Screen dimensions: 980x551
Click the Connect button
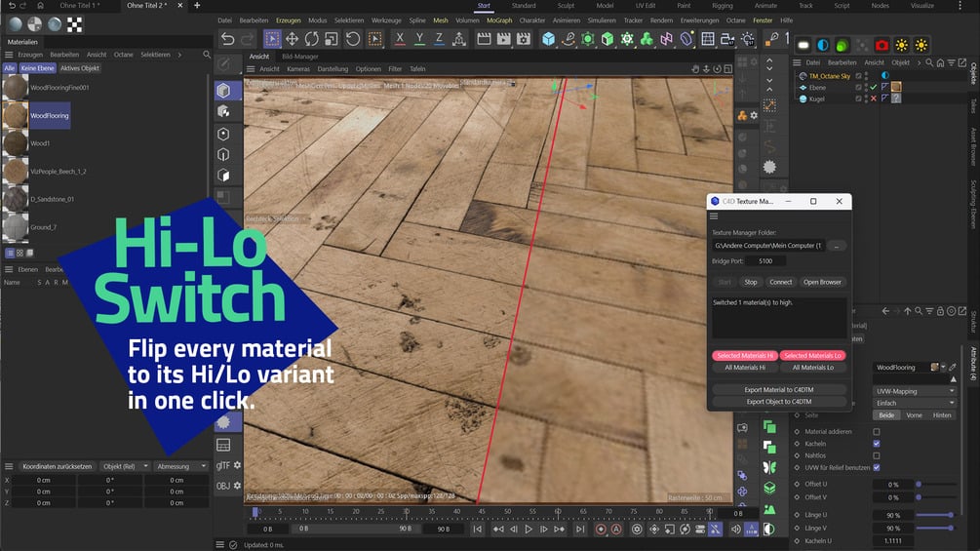click(781, 283)
